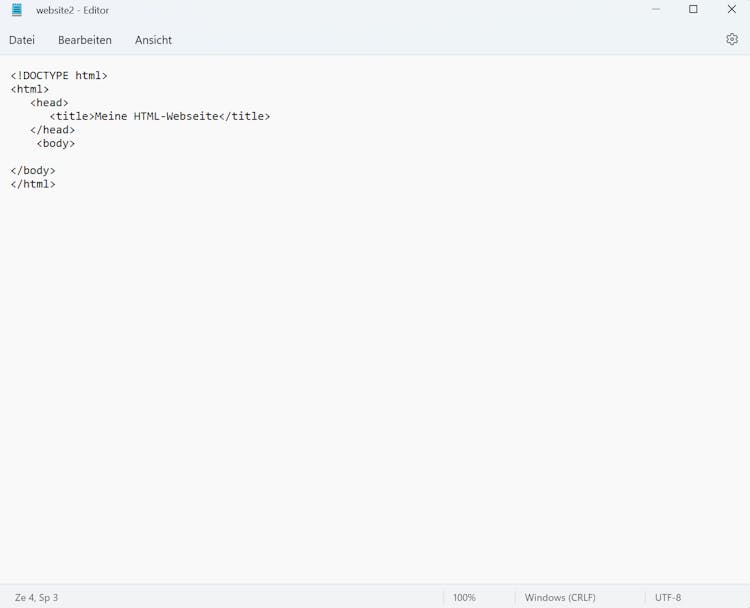750x608 pixels.
Task: Click the 100% zoom status entry
Action: pyautogui.click(x=464, y=597)
